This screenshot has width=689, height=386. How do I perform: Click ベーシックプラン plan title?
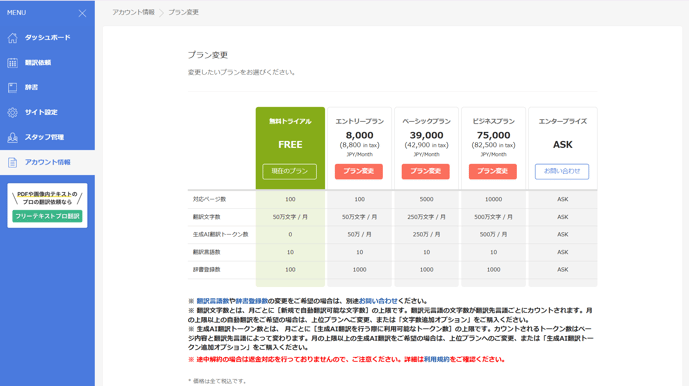coord(426,121)
